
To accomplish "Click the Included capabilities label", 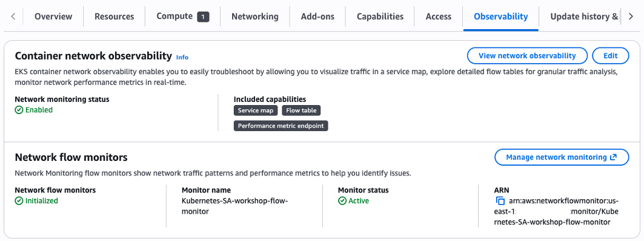I will pyautogui.click(x=270, y=99).
